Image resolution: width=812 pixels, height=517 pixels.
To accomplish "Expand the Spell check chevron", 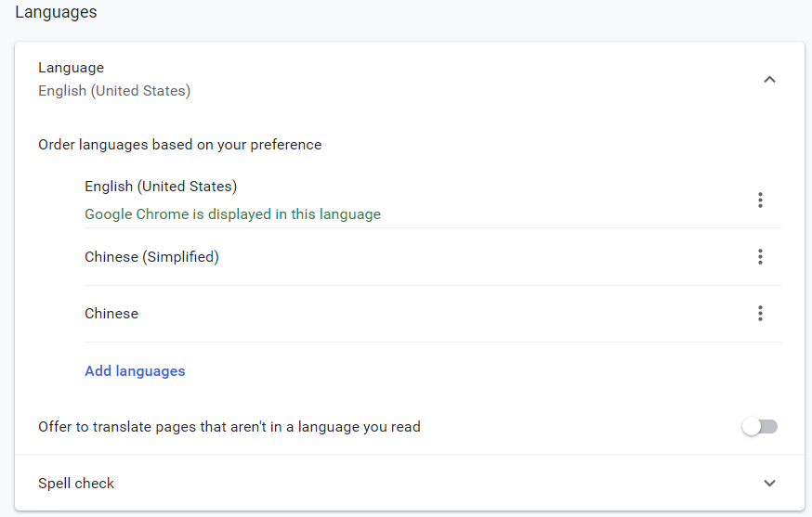I will [769, 483].
